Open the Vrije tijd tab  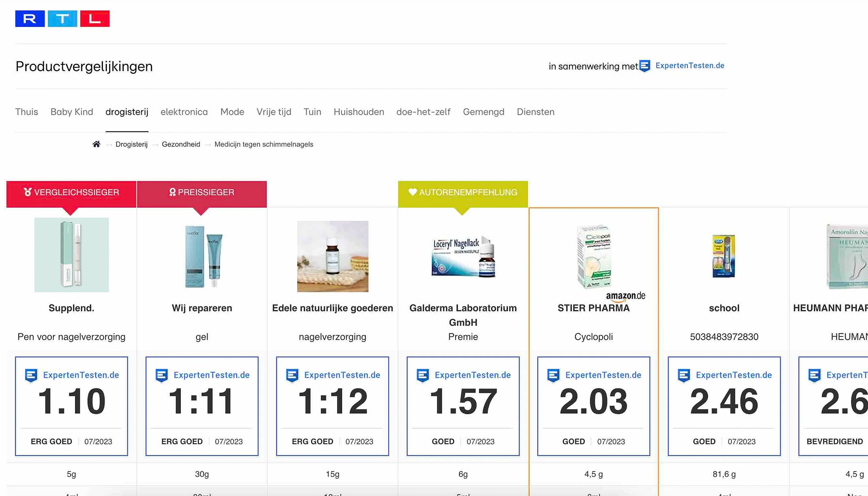(x=274, y=112)
